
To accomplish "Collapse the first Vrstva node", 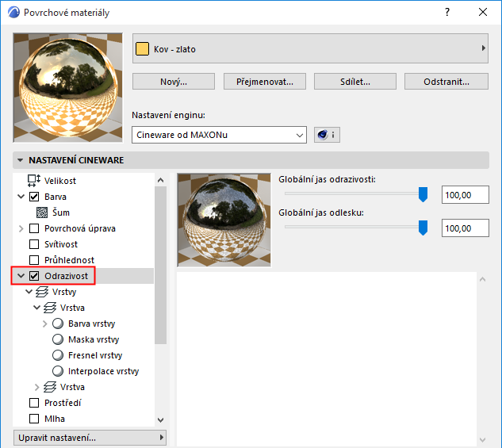I will pyautogui.click(x=36, y=308).
